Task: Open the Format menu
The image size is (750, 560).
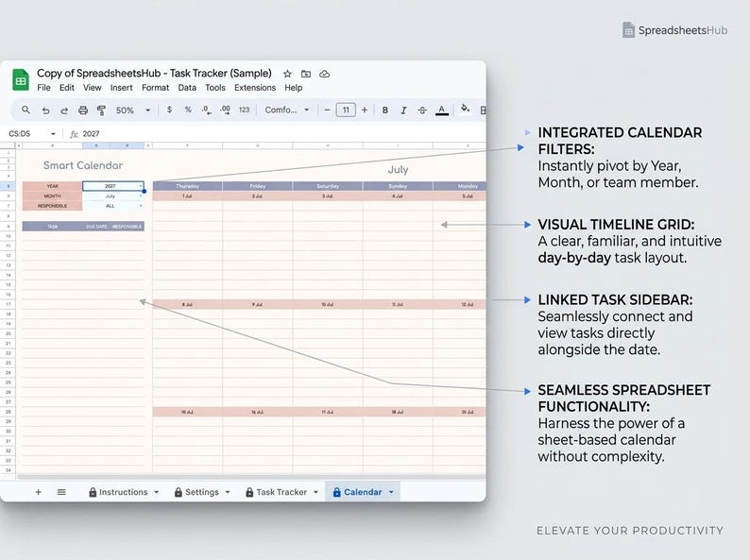Action: (x=155, y=88)
